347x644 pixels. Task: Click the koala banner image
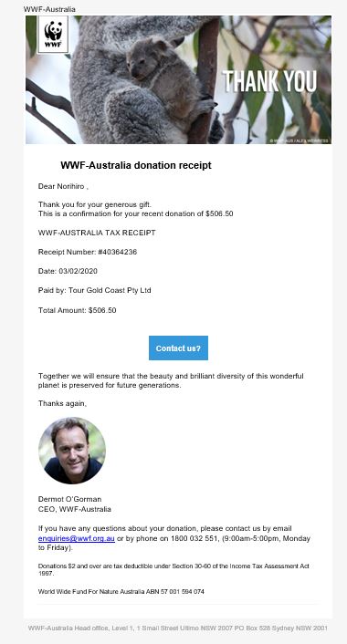coord(178,79)
